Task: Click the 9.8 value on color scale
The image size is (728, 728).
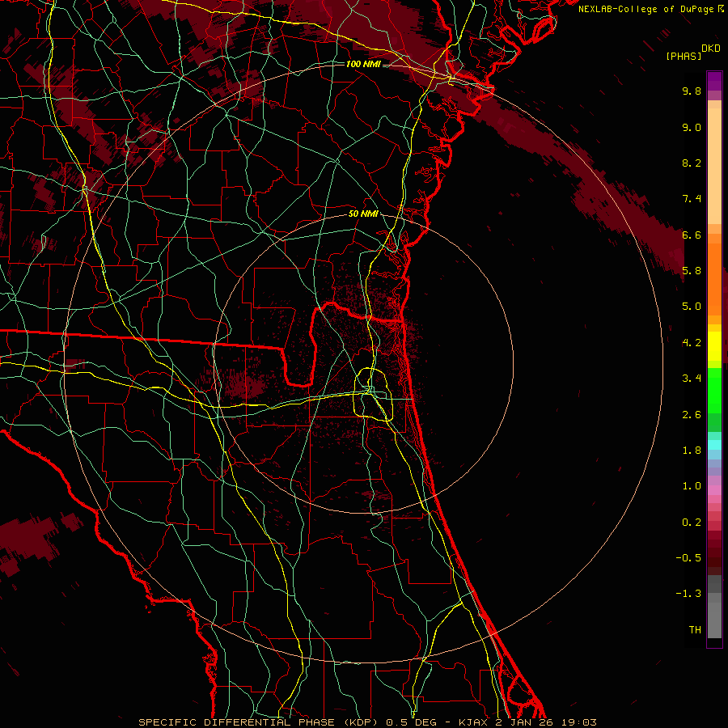Action: (692, 91)
